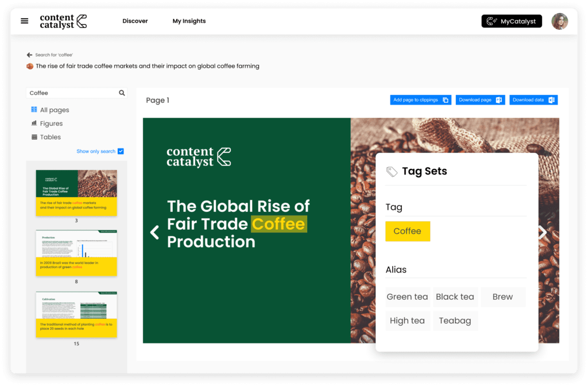Viewport: 588px width, 386px height.
Task: Click the search magnifier icon
Action: [121, 92]
